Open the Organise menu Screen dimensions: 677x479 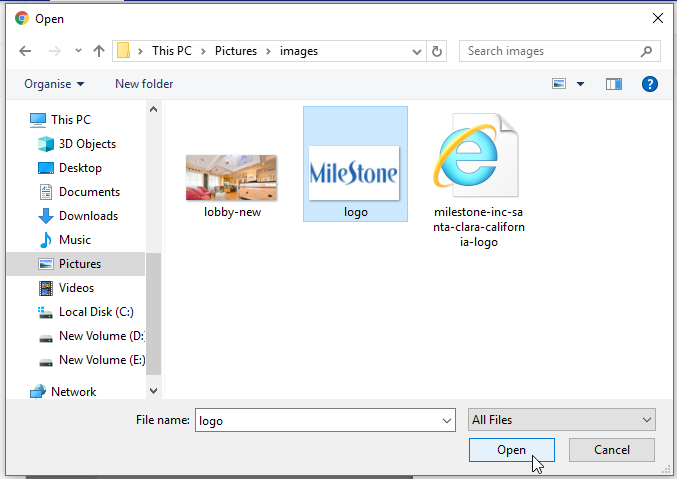point(54,84)
